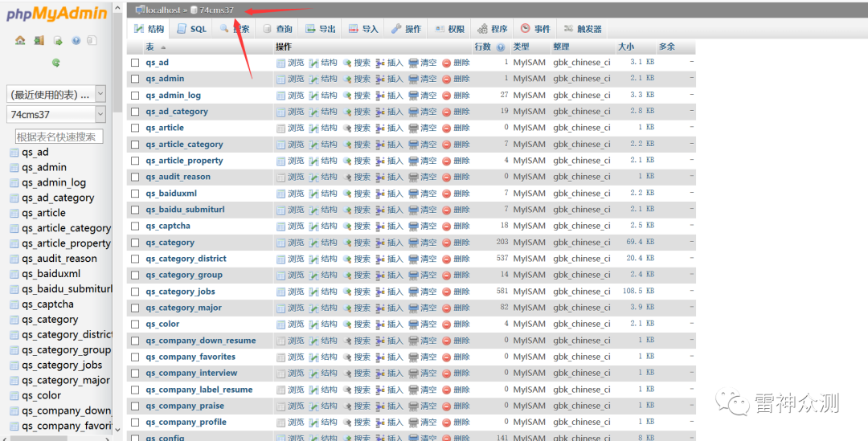Click empty icon for qs_article row

(x=414, y=129)
